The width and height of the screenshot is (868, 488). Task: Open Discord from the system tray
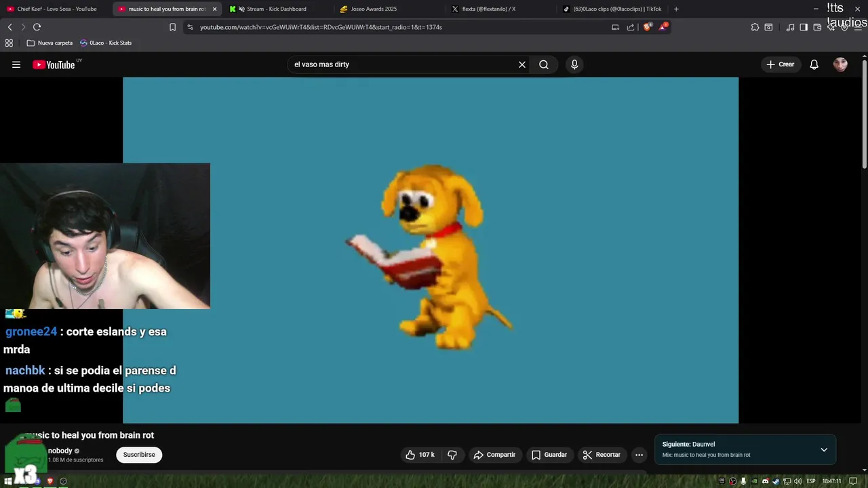point(766,481)
